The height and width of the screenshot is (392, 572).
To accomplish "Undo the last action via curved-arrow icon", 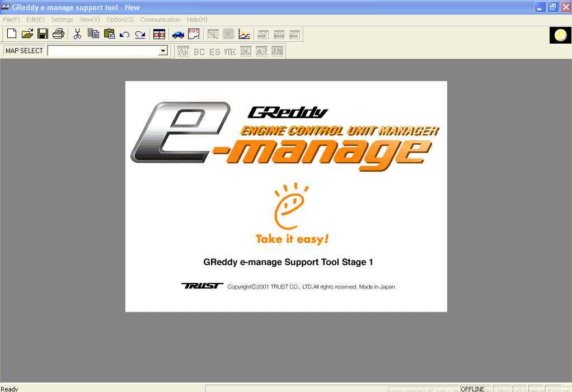I will (x=125, y=35).
